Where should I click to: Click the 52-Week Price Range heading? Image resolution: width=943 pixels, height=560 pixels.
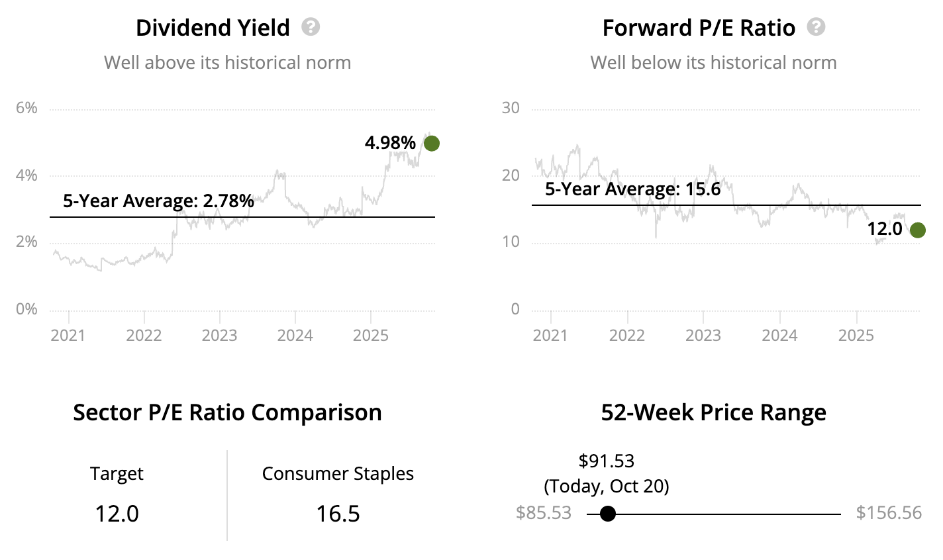click(x=713, y=412)
